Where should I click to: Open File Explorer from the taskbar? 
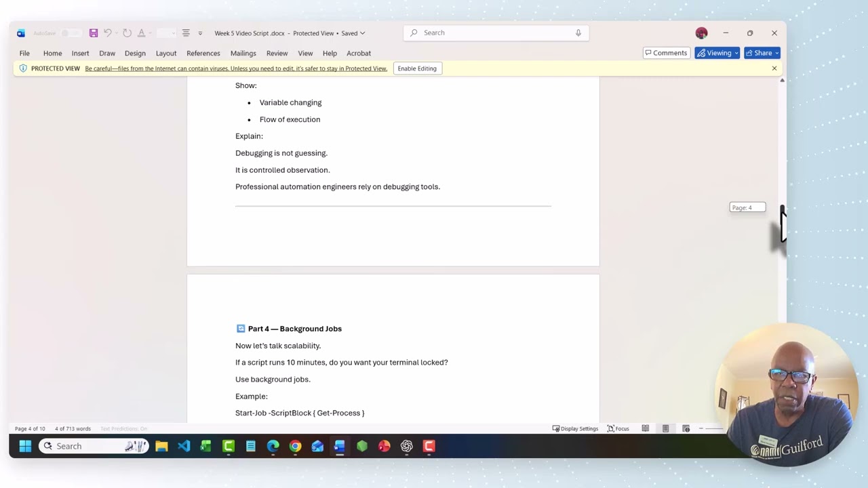pos(161,446)
